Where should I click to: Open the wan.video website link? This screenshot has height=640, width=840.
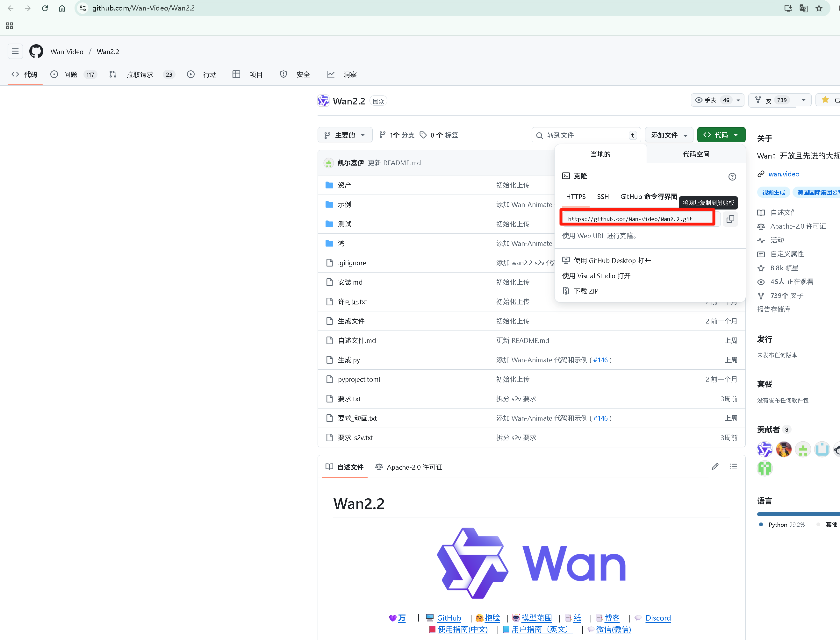(784, 174)
